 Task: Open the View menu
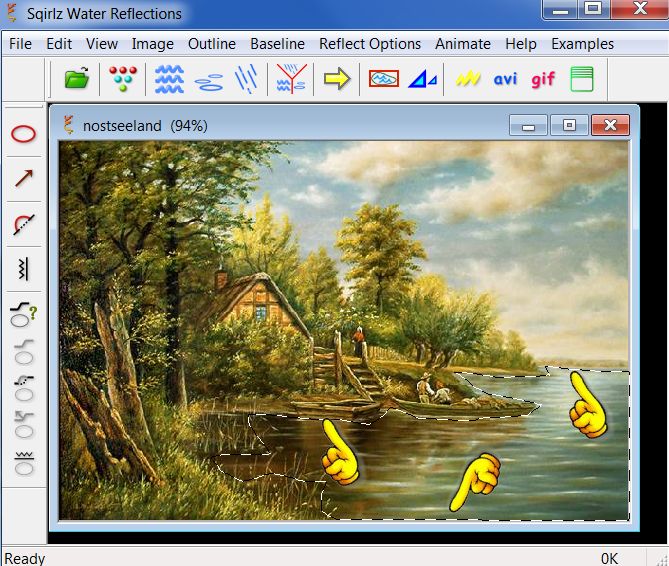click(x=102, y=44)
